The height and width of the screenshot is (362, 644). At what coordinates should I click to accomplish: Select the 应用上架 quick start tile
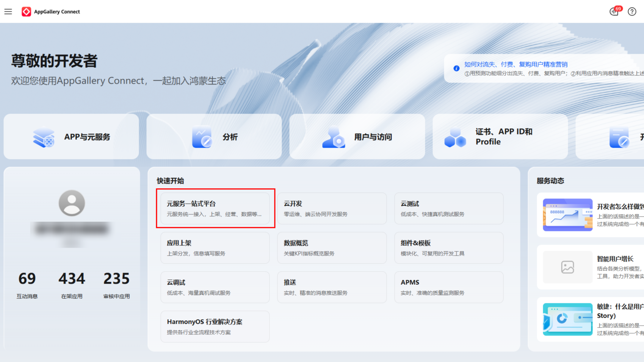[215, 248]
